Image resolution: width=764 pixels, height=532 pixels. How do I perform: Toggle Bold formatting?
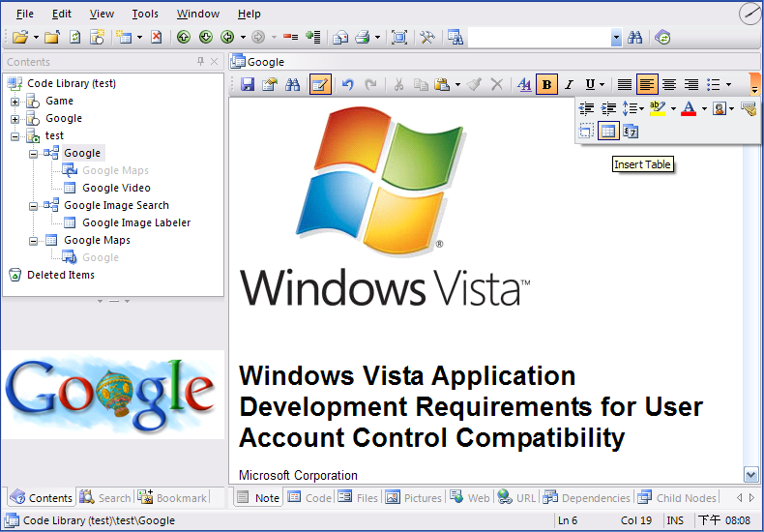[547, 85]
